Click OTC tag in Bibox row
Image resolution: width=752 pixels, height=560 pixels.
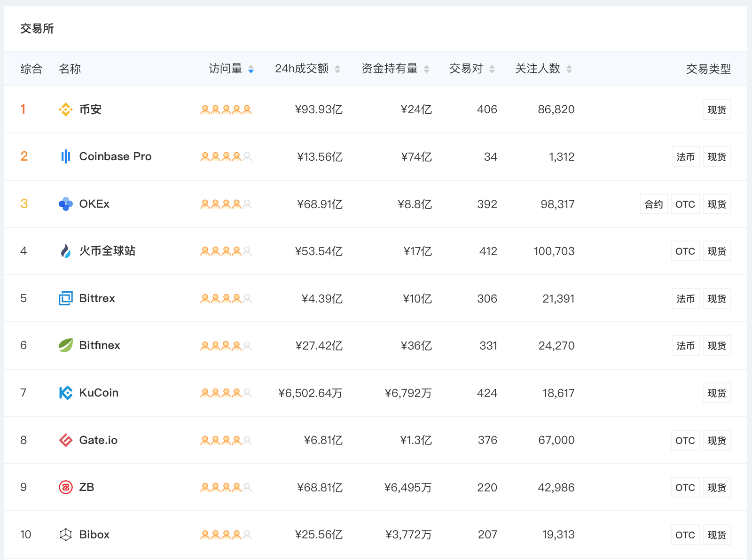[x=685, y=535]
